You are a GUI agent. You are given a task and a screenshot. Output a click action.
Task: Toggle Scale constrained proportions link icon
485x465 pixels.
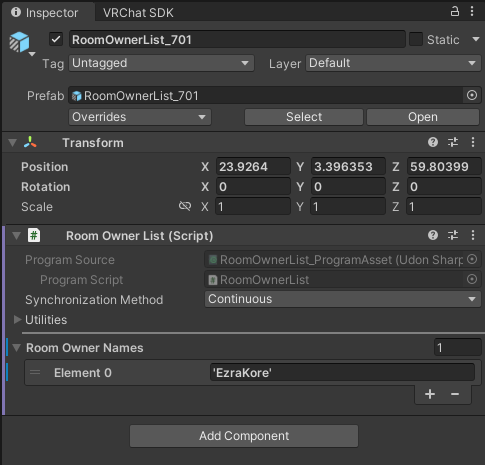coord(185,206)
